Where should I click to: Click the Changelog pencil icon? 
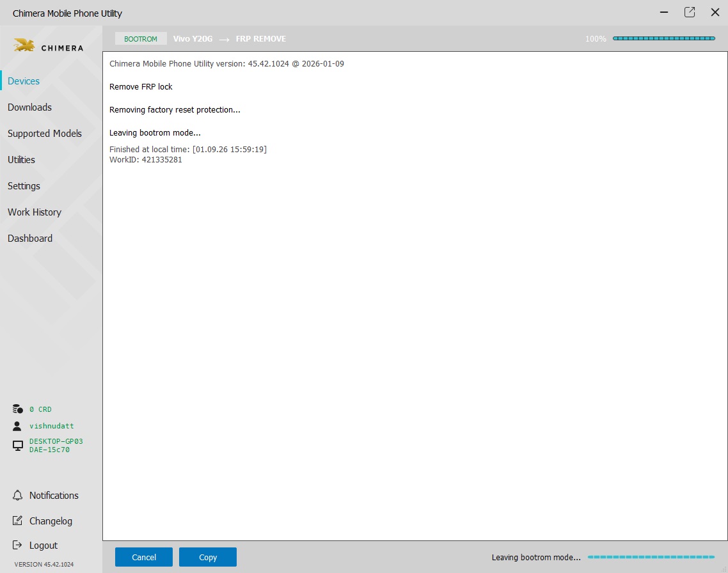point(18,521)
